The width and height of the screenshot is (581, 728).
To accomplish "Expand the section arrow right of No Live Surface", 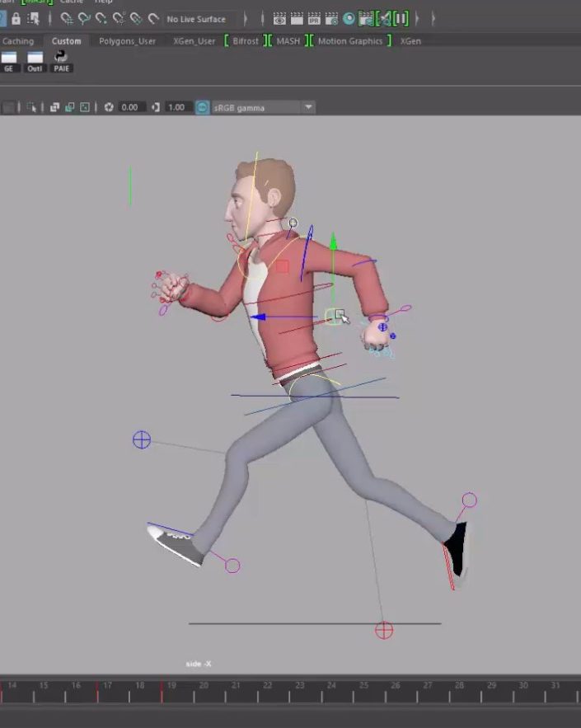I will pyautogui.click(x=245, y=19).
